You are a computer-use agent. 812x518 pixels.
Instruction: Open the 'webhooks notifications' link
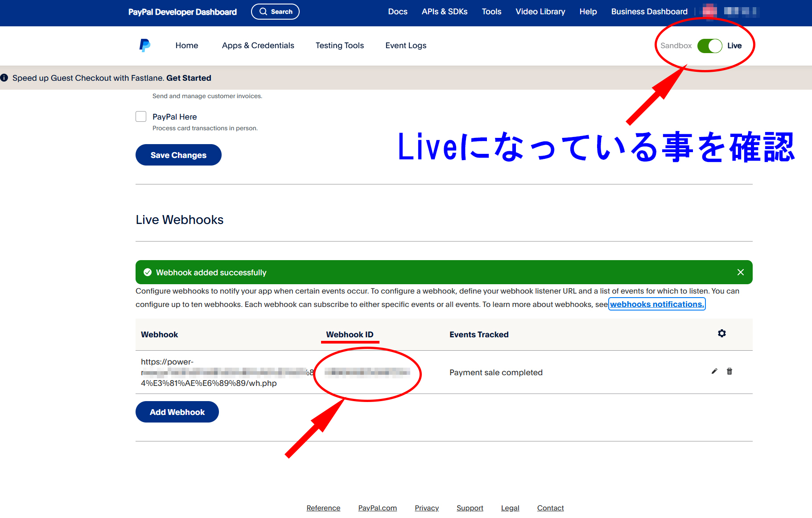(657, 304)
